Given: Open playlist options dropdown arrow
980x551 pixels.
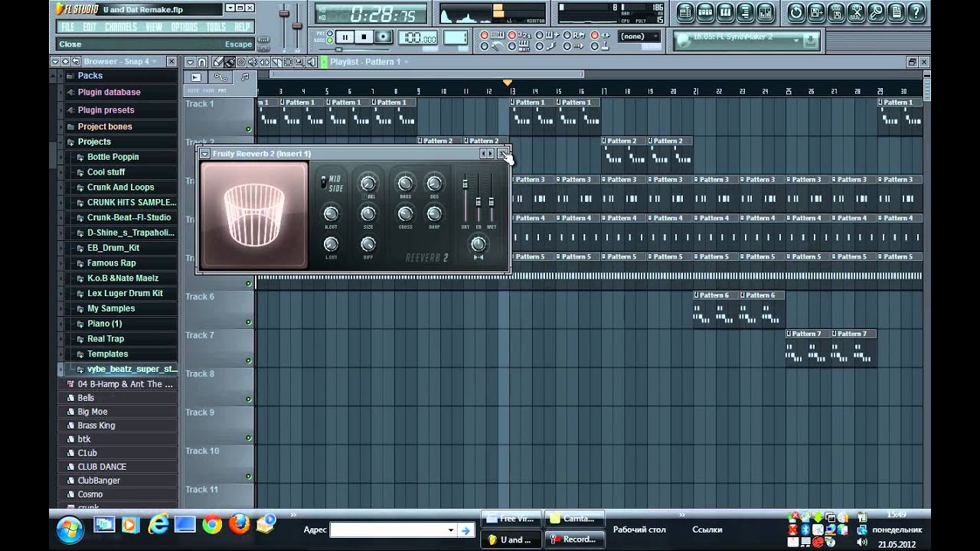Looking at the screenshot, I should point(191,62).
